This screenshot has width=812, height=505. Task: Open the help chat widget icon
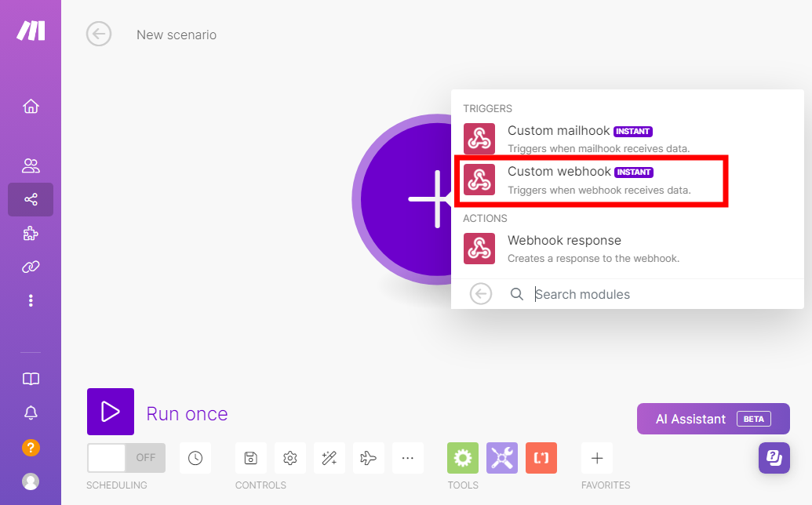click(774, 457)
